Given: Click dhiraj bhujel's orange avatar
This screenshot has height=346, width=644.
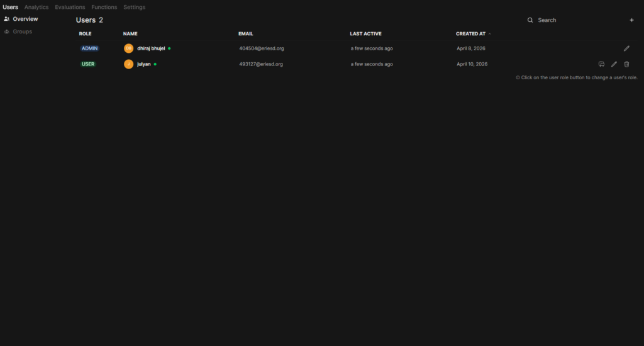Looking at the screenshot, I should click(x=128, y=48).
